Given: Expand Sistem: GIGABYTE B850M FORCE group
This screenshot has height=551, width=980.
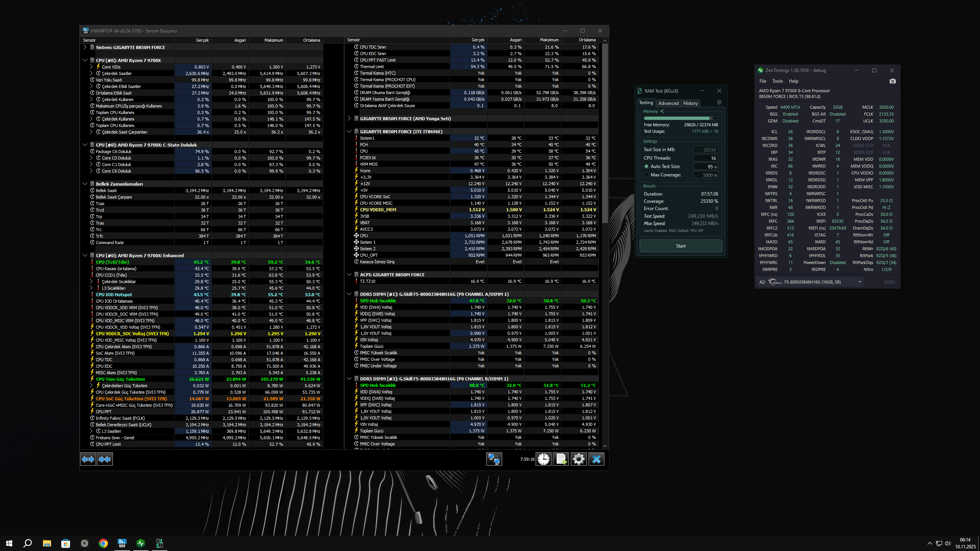Looking at the screenshot, I should [x=85, y=47].
